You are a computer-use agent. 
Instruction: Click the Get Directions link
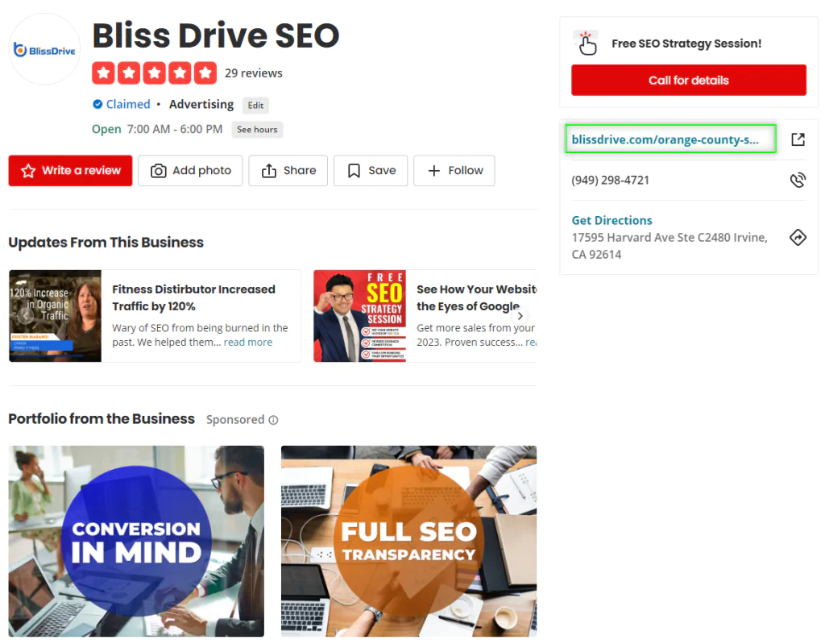[x=612, y=220]
